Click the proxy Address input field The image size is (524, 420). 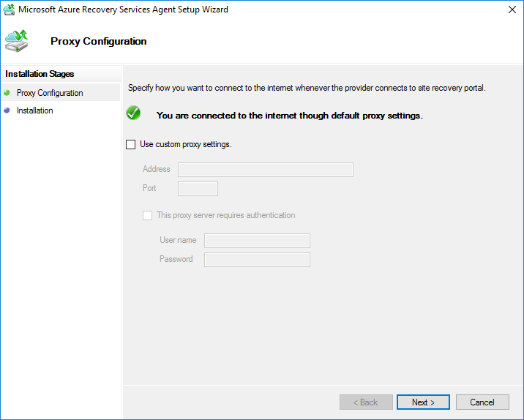coord(265,170)
